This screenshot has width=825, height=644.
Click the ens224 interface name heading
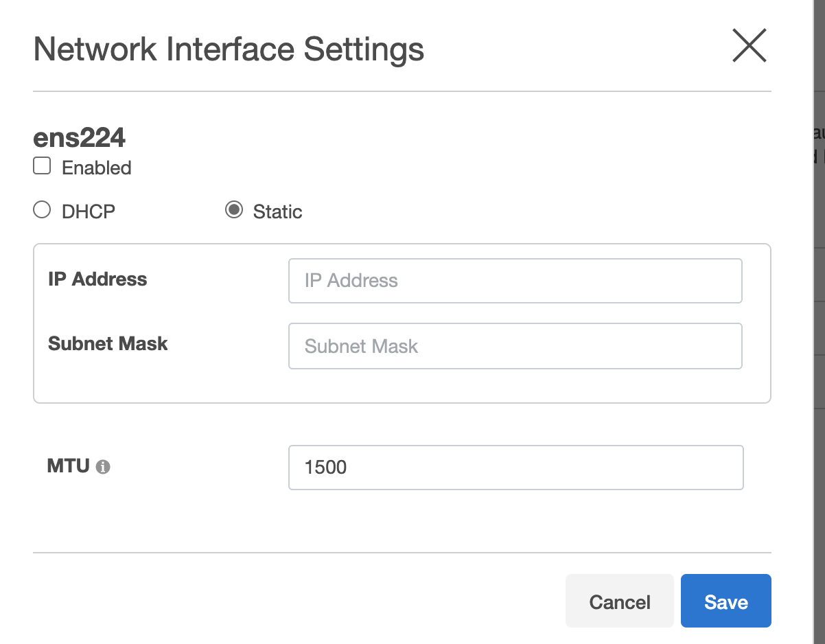point(79,137)
